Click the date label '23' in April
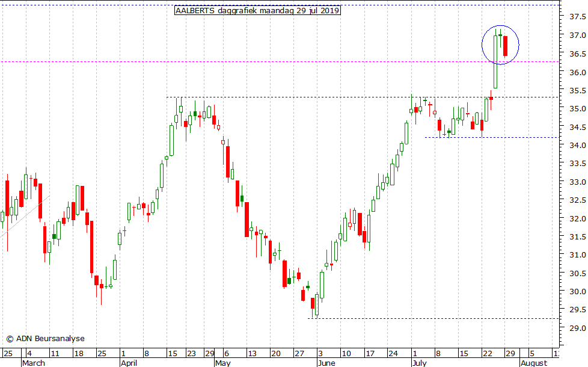The image size is (588, 367). 191,354
